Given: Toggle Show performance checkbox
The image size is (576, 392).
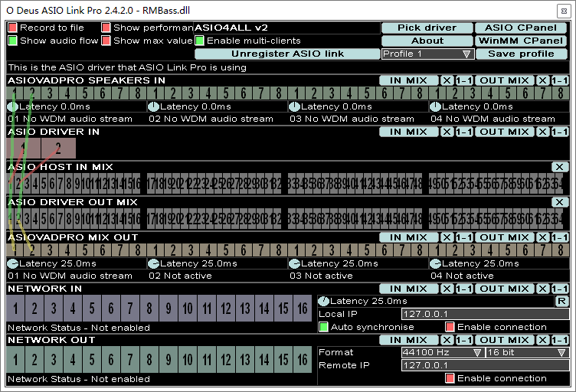Looking at the screenshot, I should [x=106, y=28].
